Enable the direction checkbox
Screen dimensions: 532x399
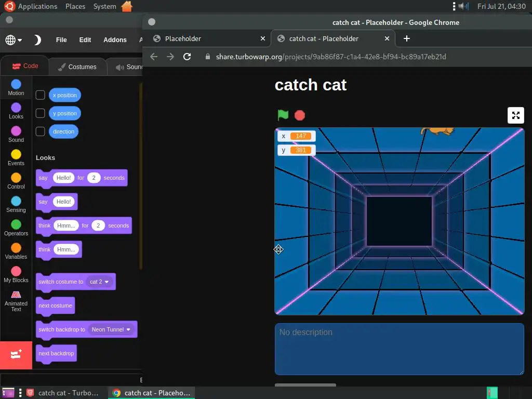[x=40, y=131]
